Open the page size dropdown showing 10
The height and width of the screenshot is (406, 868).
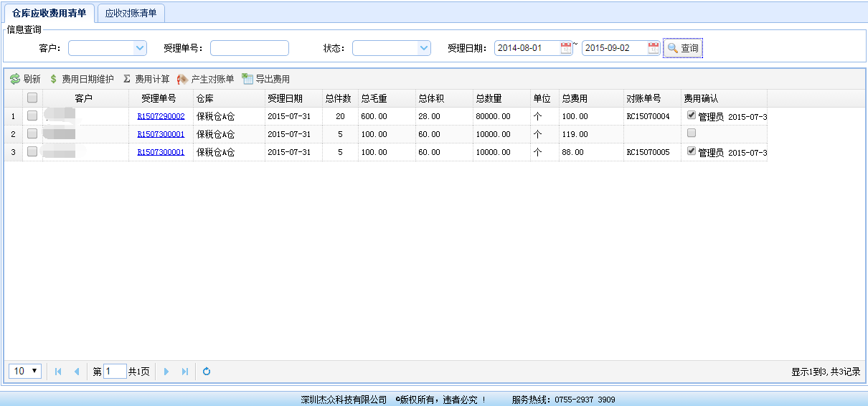point(25,371)
